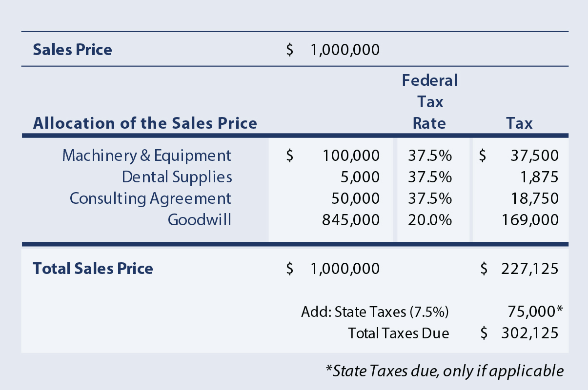Click the Add: State Taxes (7.5%) line

pyautogui.click(x=375, y=312)
